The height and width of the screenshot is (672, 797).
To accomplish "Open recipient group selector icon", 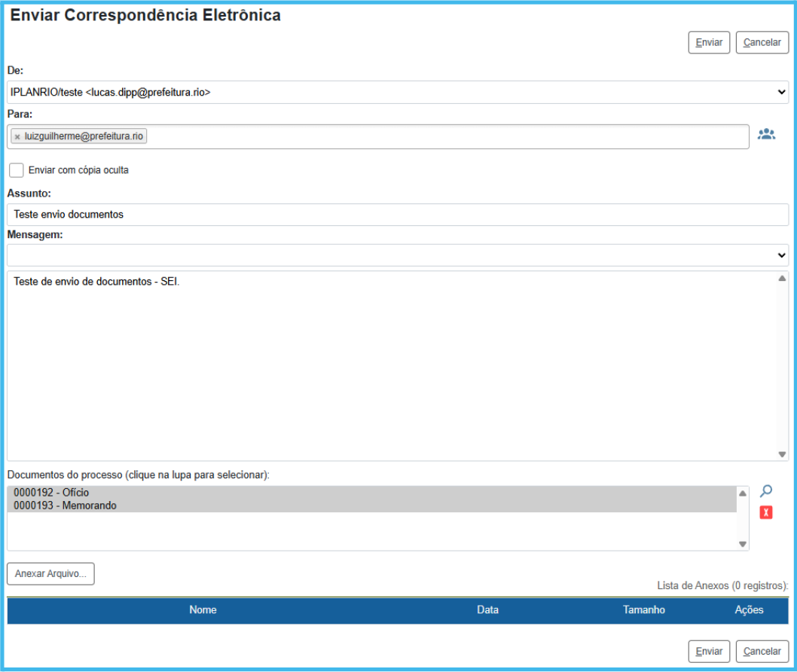I will (x=766, y=135).
